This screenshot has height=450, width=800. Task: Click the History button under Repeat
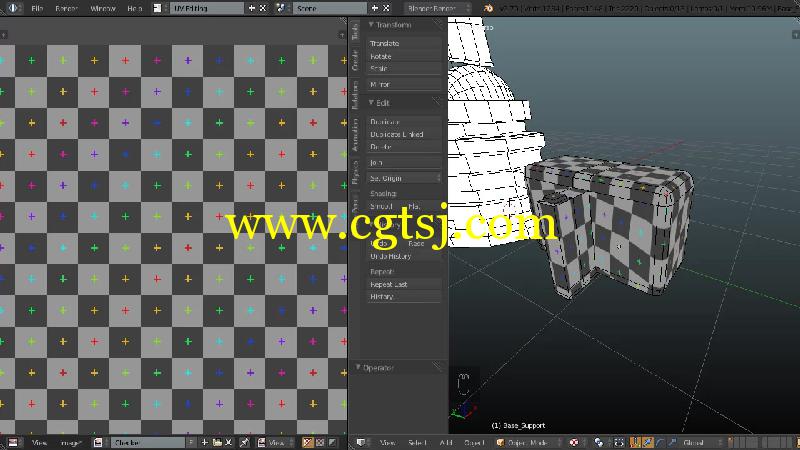point(404,296)
